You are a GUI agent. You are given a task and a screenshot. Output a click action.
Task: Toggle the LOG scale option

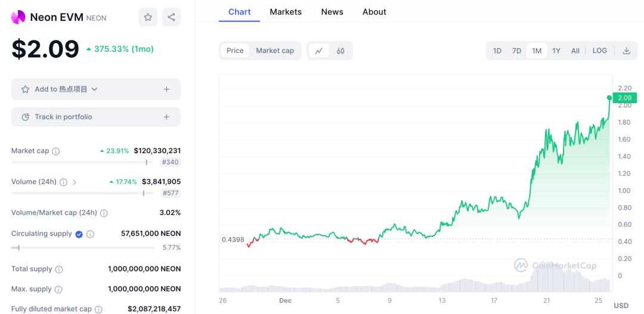tap(599, 51)
